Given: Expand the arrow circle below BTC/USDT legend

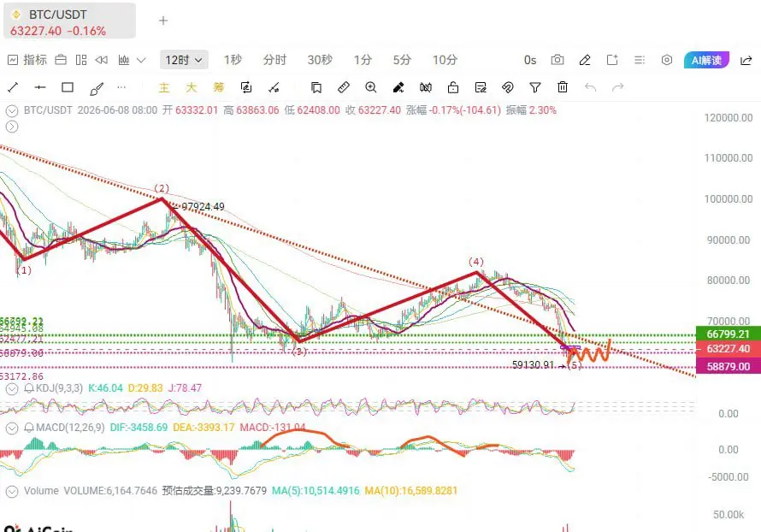Looking at the screenshot, I should [12, 127].
